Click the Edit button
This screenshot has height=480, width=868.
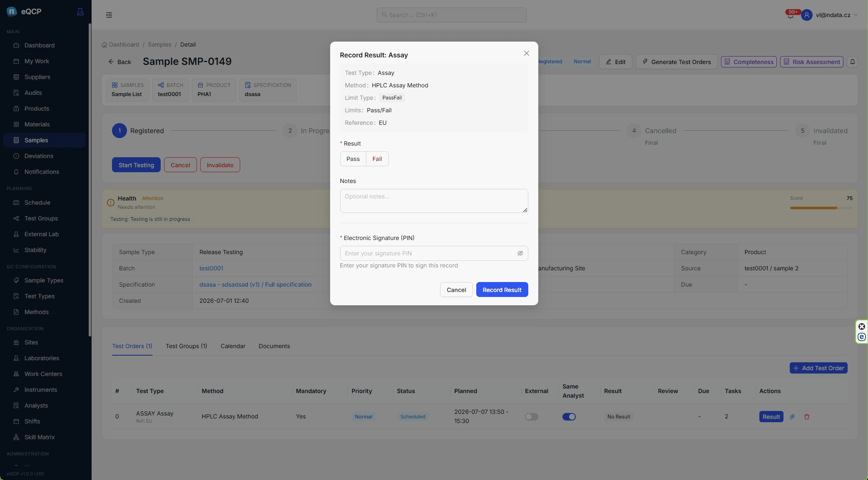tap(616, 62)
